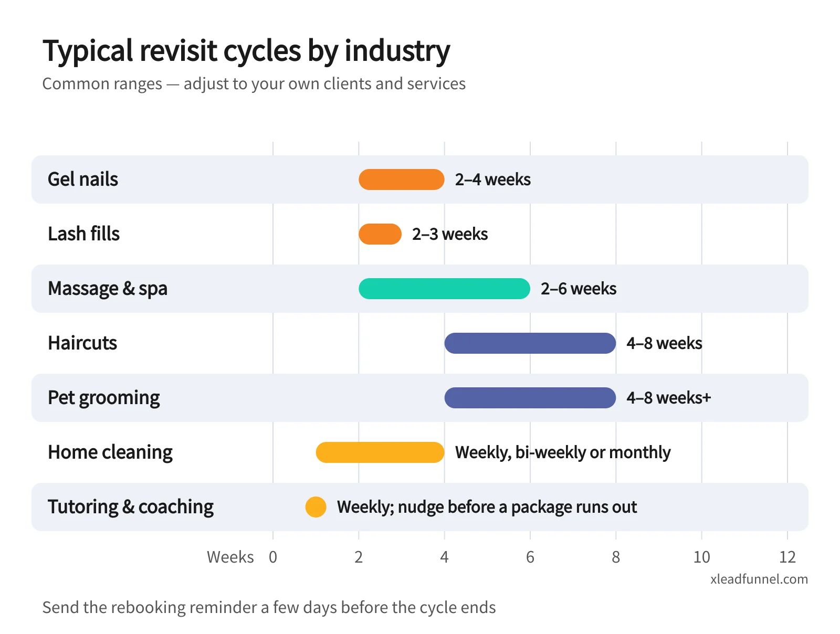Click the '2–3 weeks' label

click(450, 234)
